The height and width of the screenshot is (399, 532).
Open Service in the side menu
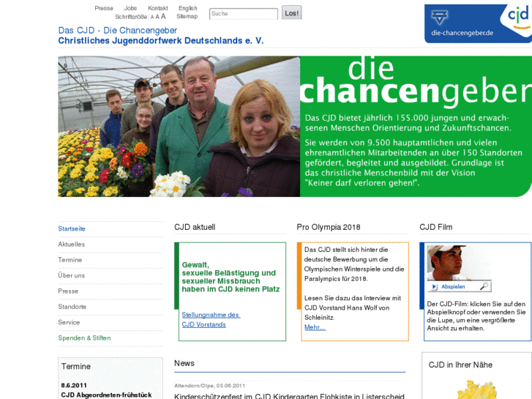pyautogui.click(x=69, y=323)
